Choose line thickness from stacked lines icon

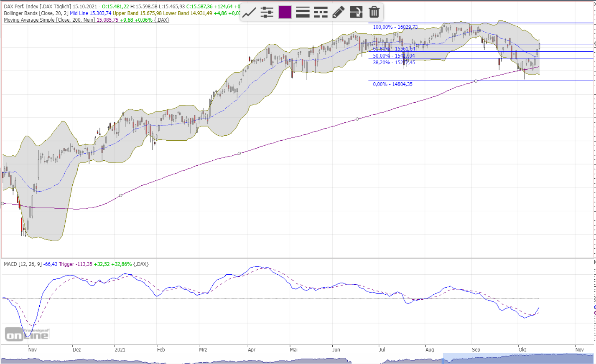[x=303, y=12]
